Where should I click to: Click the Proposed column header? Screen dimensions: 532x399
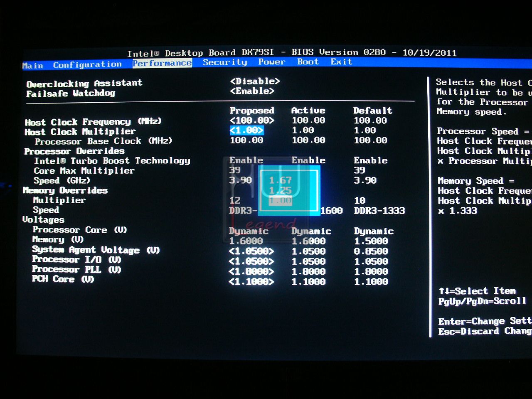252,111
